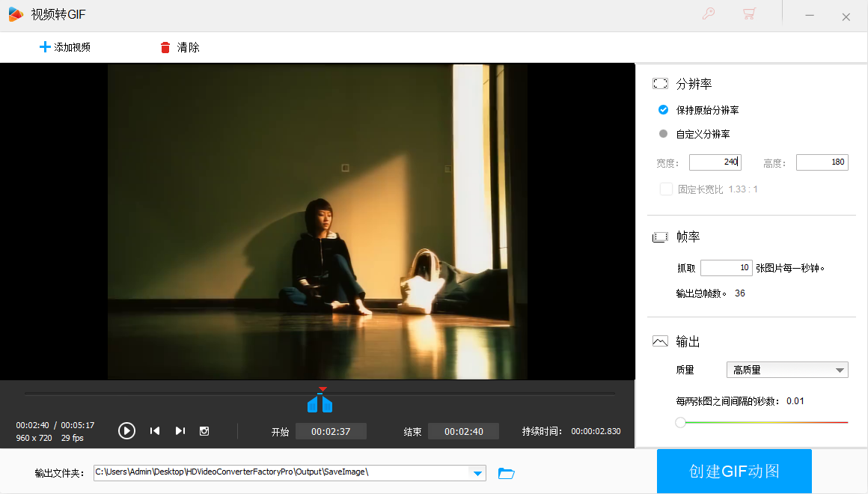Expand the output folder path dropdown
This screenshot has width=868, height=494.
(477, 473)
